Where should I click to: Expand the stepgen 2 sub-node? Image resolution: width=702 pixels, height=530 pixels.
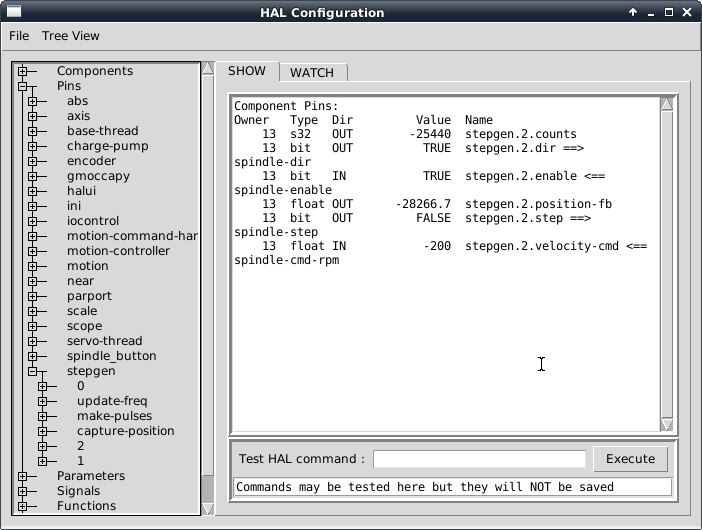[42, 446]
